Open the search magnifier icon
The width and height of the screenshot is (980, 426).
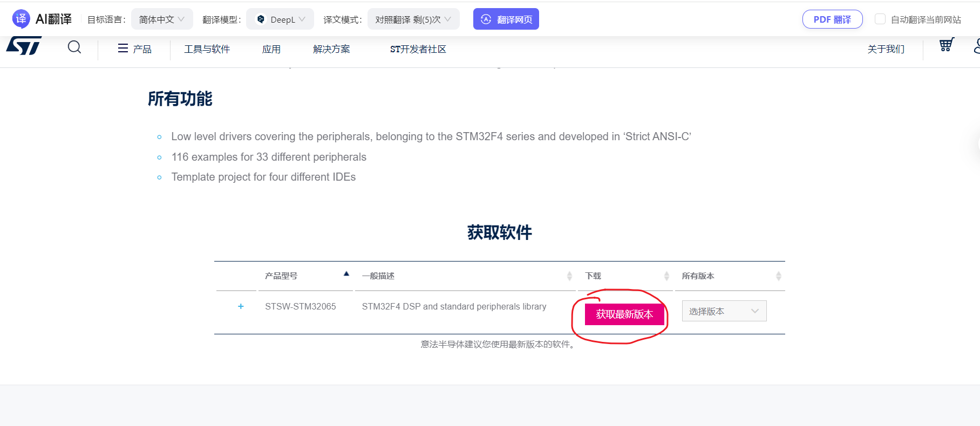point(74,47)
